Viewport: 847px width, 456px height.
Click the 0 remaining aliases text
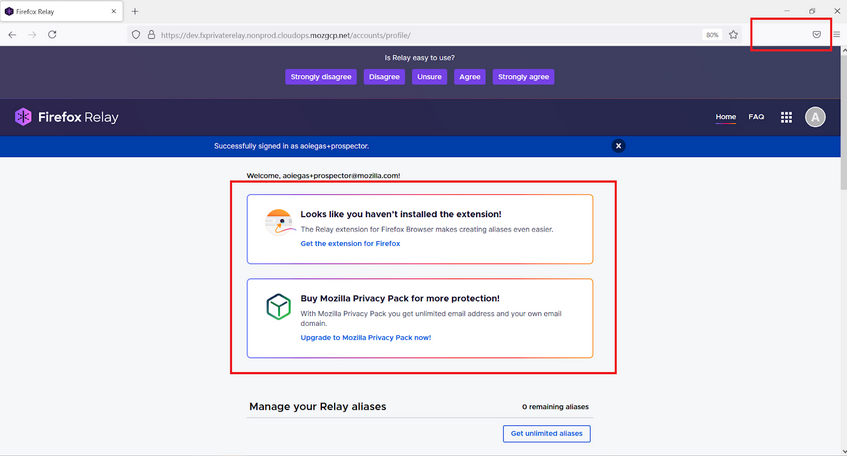coord(555,407)
